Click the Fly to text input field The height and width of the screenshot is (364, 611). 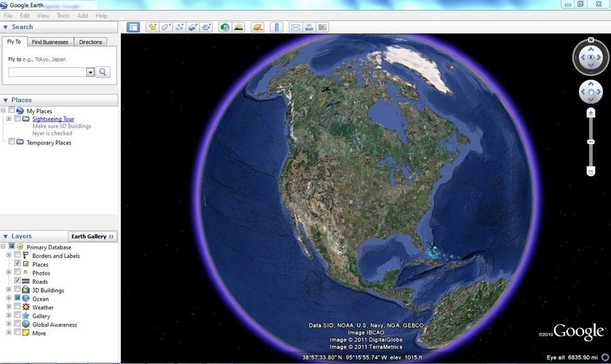[x=48, y=72]
